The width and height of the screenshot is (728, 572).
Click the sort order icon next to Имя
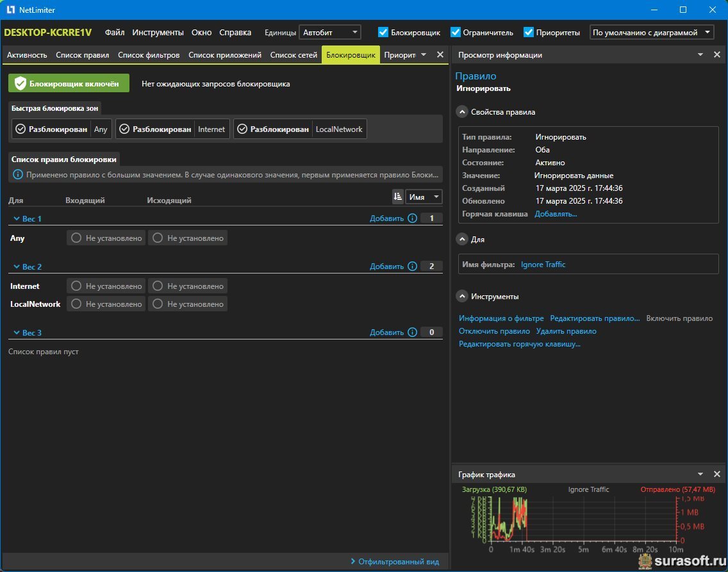(x=398, y=197)
